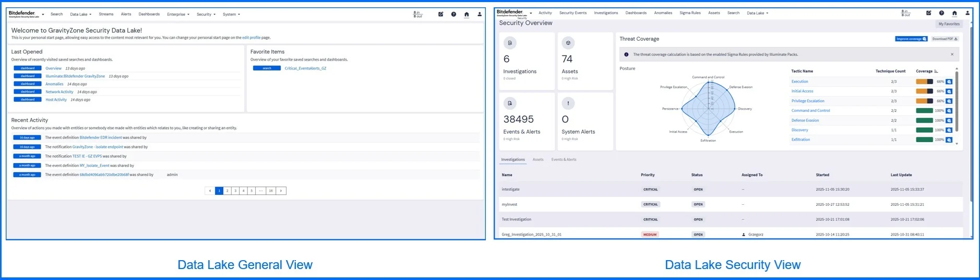The image size is (980, 280).
Task: Dismiss the threat coverage info banner
Action: tap(952, 54)
